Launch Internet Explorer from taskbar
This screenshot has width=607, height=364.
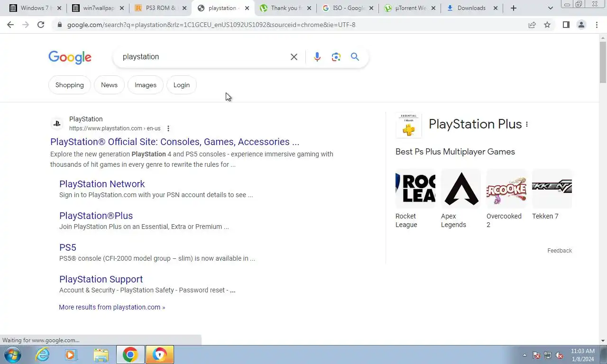tap(42, 355)
